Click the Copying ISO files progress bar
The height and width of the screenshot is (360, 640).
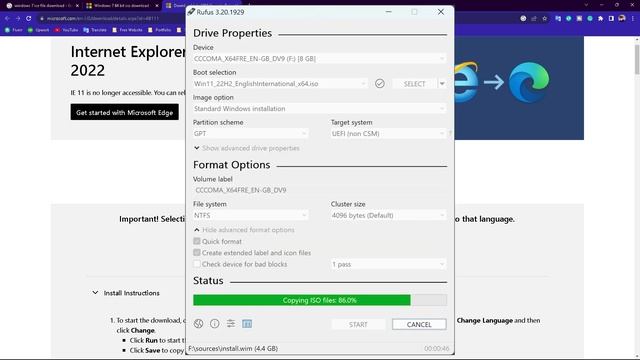pyautogui.click(x=320, y=300)
